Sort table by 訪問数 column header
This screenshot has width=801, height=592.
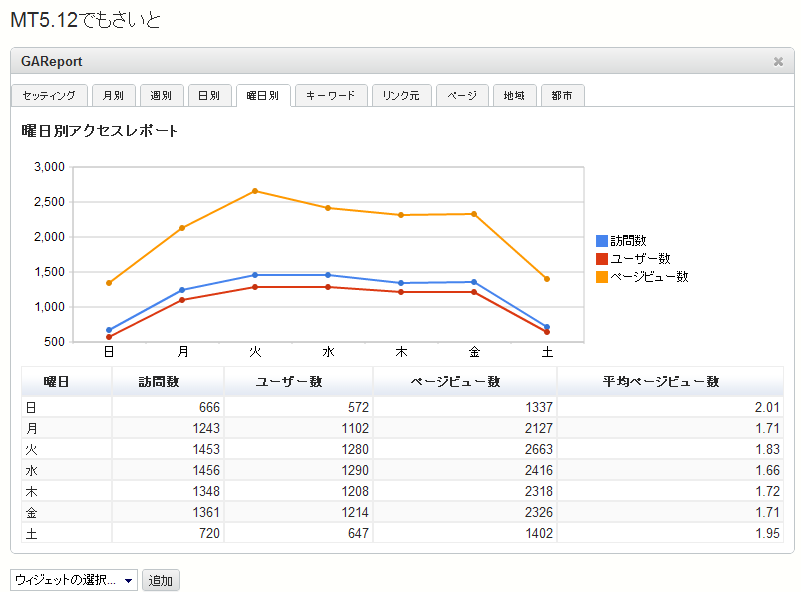(x=167, y=382)
